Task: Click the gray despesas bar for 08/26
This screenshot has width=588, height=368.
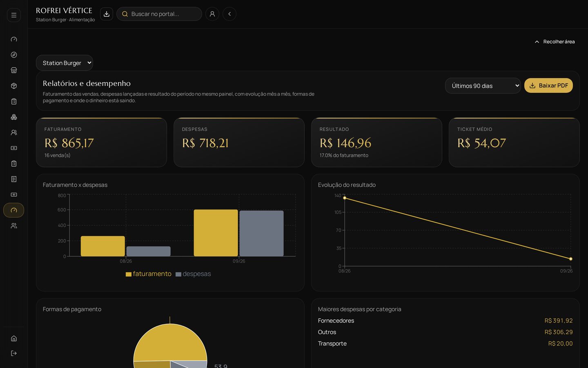Action: pos(149,251)
